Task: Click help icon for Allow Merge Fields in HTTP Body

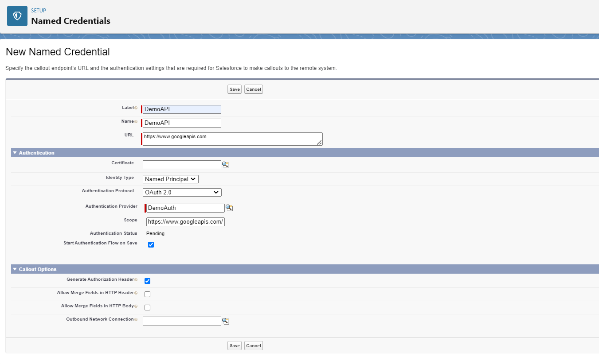Action: 136,306
